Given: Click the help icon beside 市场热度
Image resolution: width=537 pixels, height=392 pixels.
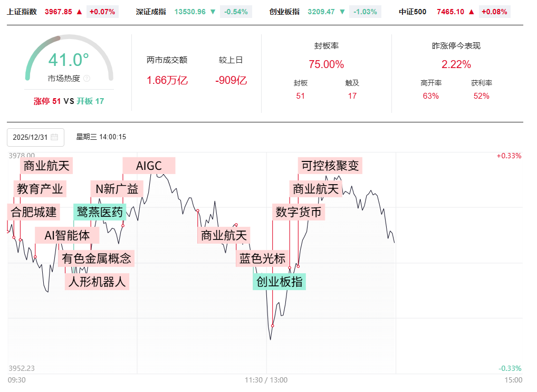Looking at the screenshot, I should [x=87, y=79].
